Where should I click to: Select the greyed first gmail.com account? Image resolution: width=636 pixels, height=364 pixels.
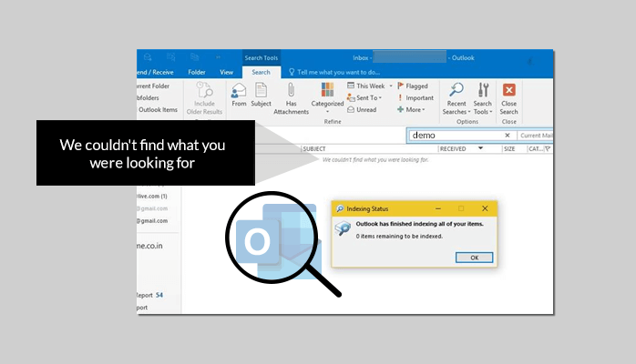coord(152,208)
